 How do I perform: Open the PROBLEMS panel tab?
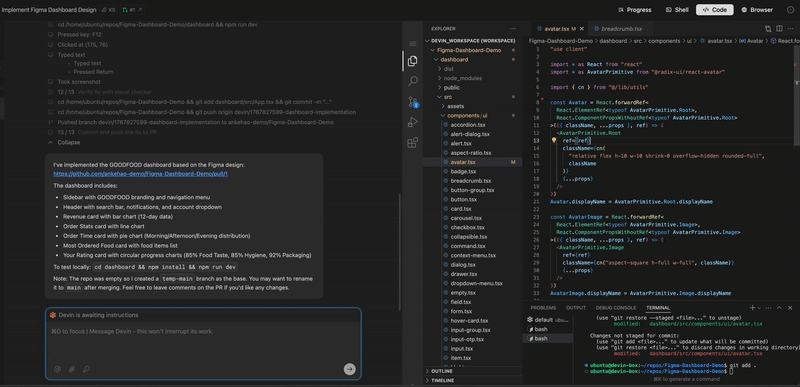[543, 307]
